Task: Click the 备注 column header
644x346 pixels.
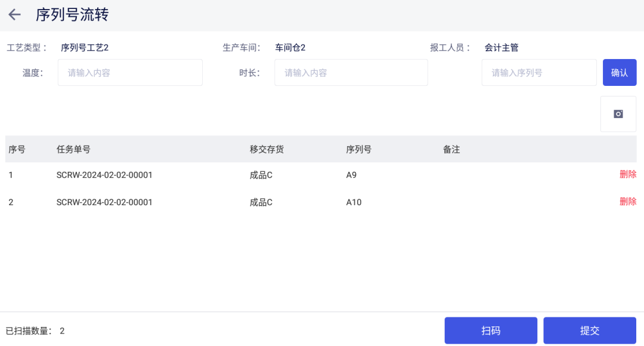Action: tap(451, 150)
